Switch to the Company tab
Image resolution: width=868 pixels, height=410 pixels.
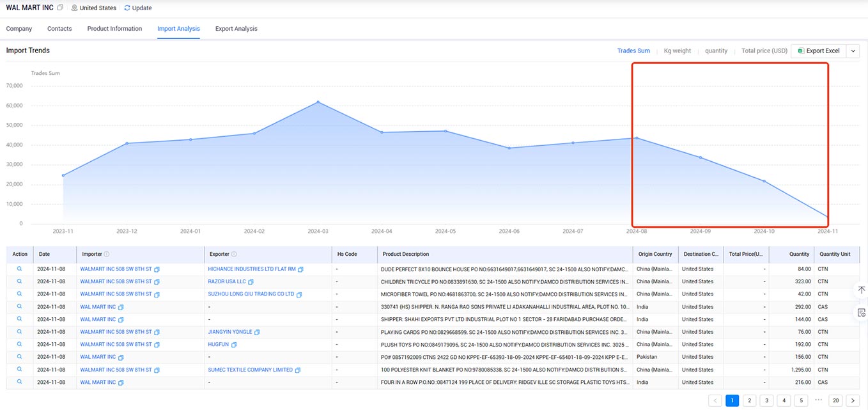tap(19, 29)
